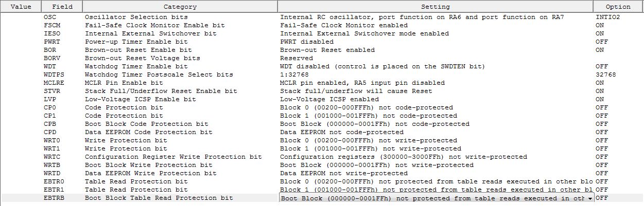Viewport: 644px width, 206px height.
Task: Click the BOR Brown-out Reset enabled setting
Action: 436,50
